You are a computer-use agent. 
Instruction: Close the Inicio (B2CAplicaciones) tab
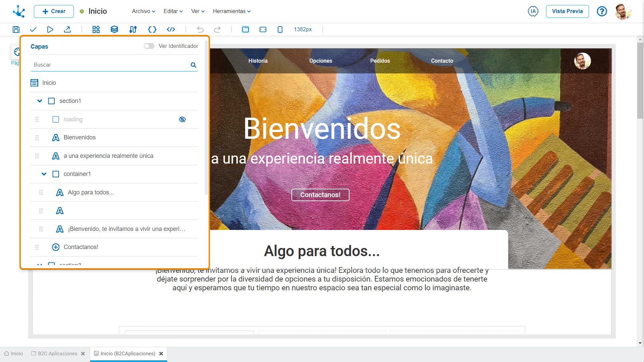click(x=161, y=354)
